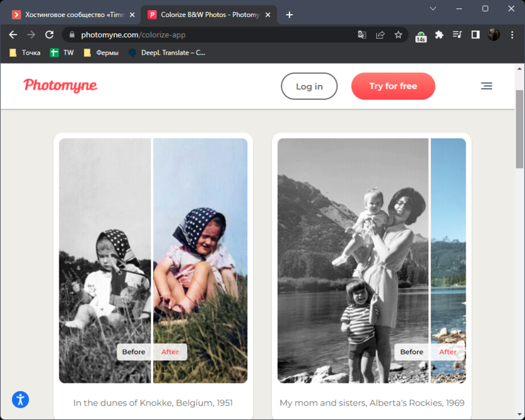This screenshot has width=525, height=420.
Task: Minimize the Chrome window
Action: (x=459, y=9)
